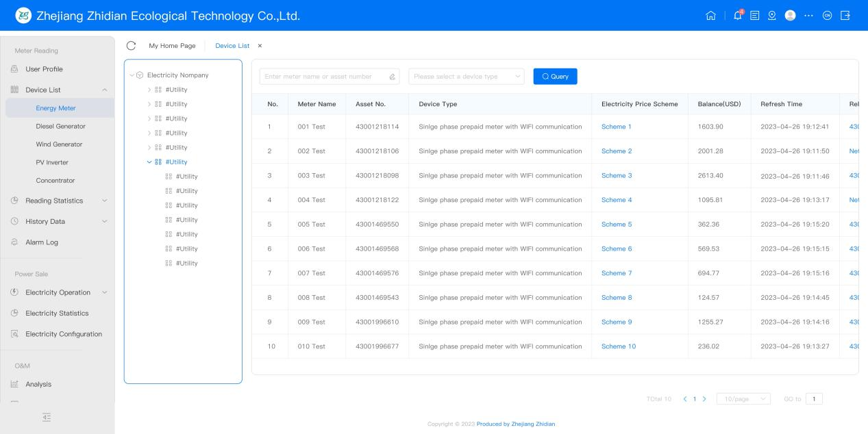
Task: Open the document list icon in header
Action: point(754,15)
